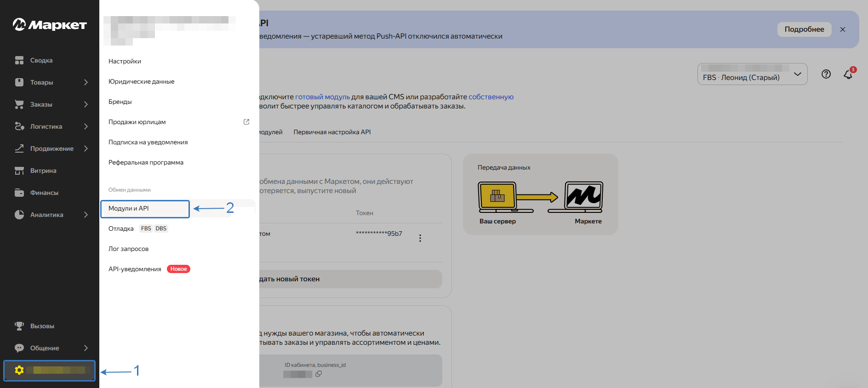Open Сводка dashboard icon in sidebar

(19, 60)
